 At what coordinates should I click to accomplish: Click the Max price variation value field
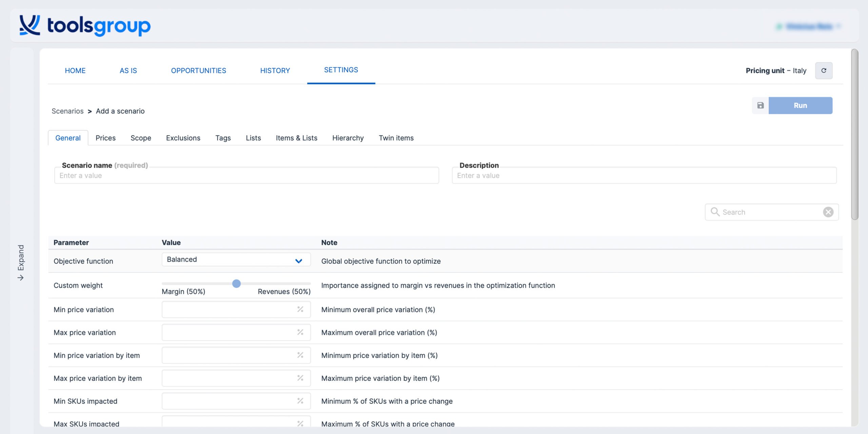pyautogui.click(x=236, y=332)
